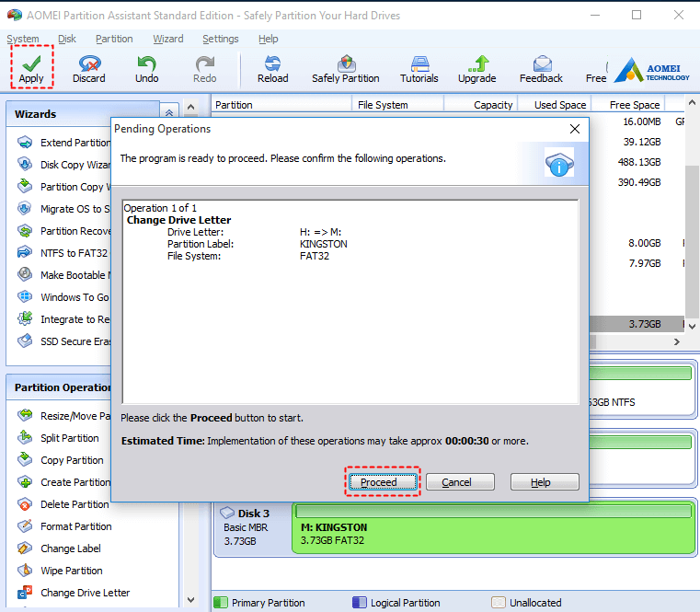
Task: Start Migrate OS to SSD wizard
Action: click(x=63, y=209)
